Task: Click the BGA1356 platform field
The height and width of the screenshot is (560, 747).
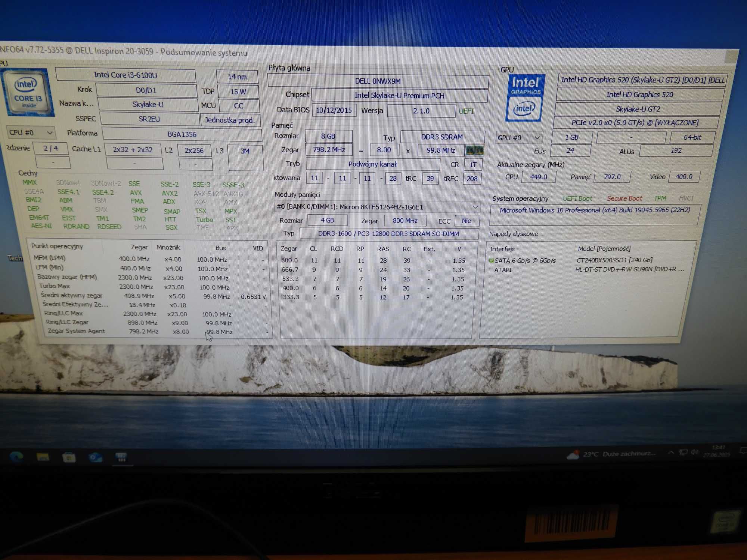Action: click(x=182, y=134)
